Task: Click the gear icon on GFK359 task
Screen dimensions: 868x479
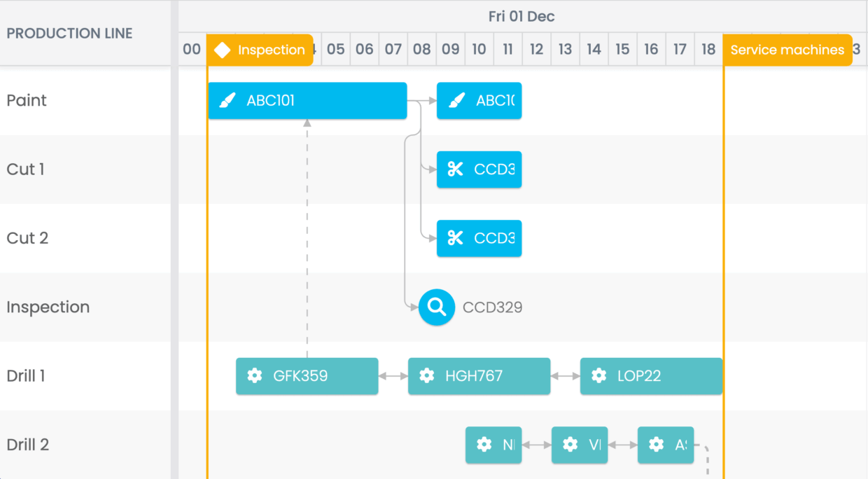Action: click(x=255, y=376)
